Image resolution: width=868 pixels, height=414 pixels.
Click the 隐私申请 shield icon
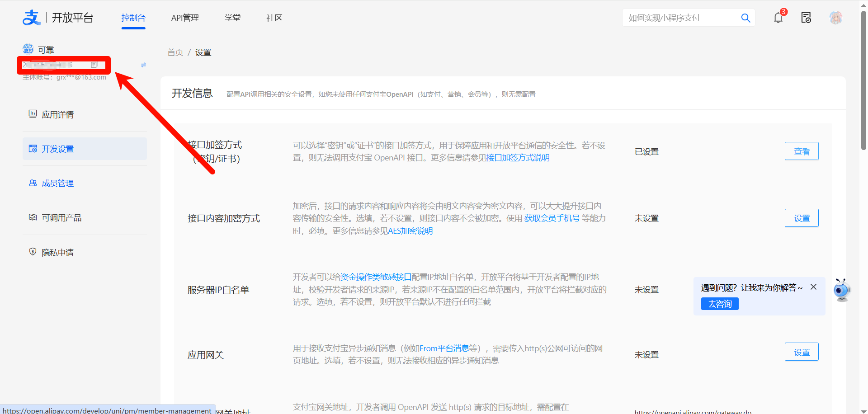coord(33,252)
